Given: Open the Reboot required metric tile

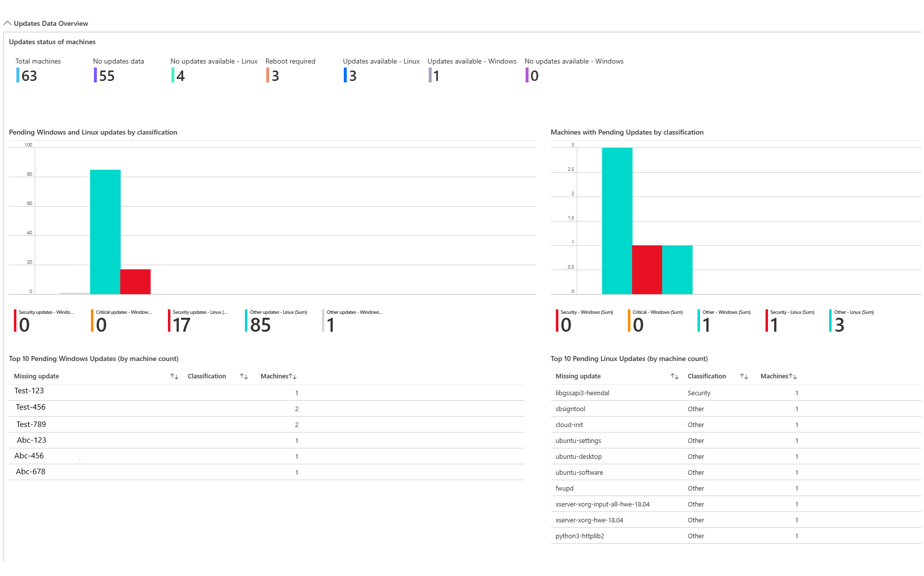Looking at the screenshot, I should pyautogui.click(x=290, y=70).
